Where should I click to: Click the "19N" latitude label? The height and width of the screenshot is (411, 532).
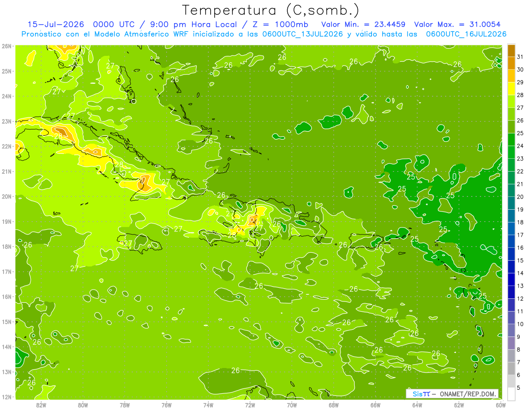click(x=6, y=222)
